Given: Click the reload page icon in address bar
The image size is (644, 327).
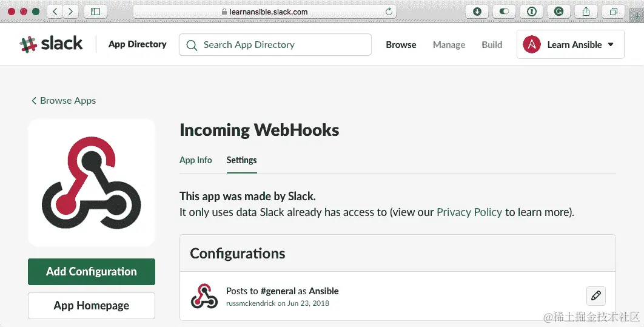Looking at the screenshot, I should 389,12.
